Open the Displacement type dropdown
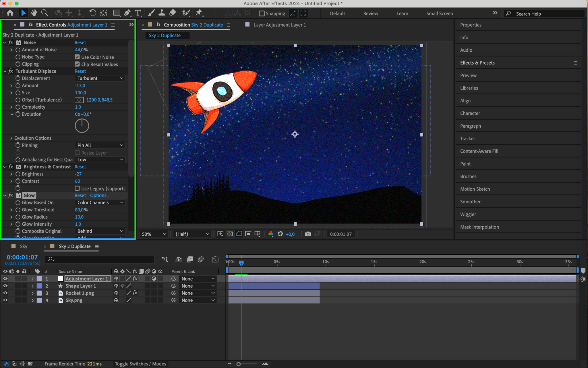588x368 pixels. (100, 78)
